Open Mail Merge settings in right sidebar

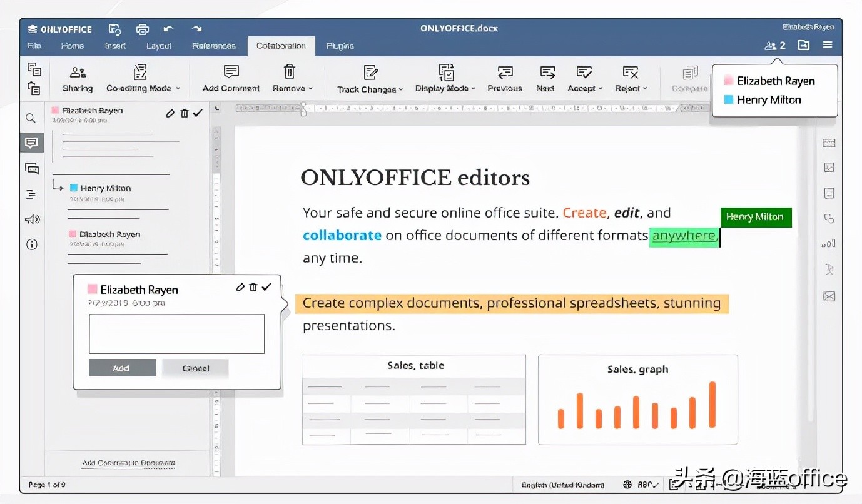[x=829, y=296]
